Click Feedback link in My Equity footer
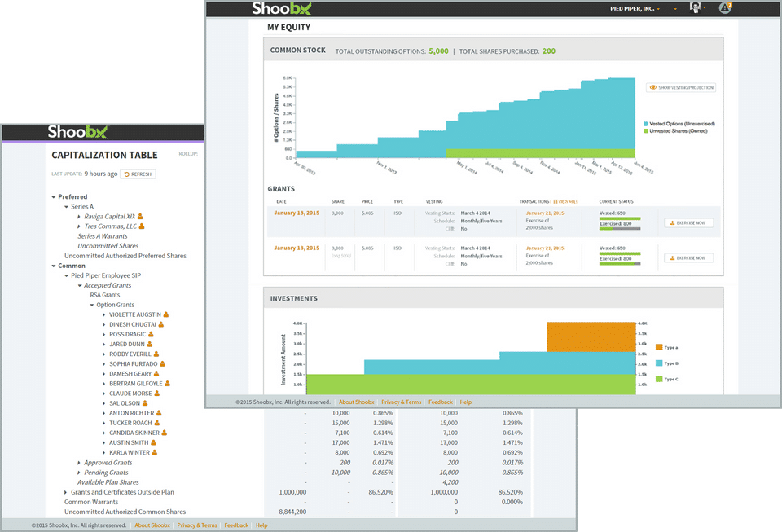The height and width of the screenshot is (532, 782). click(441, 402)
